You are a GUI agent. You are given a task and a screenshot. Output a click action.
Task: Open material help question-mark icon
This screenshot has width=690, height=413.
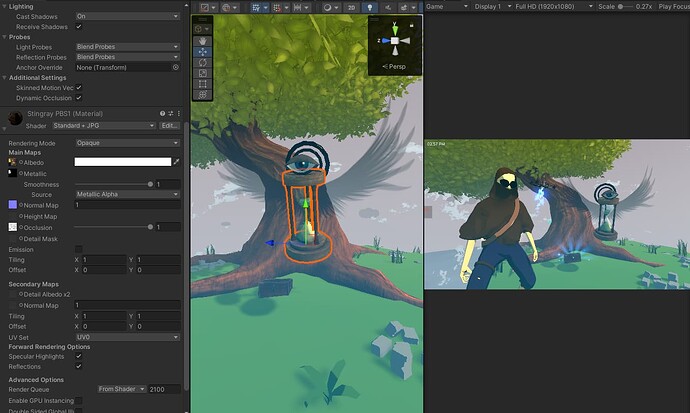(x=162, y=113)
